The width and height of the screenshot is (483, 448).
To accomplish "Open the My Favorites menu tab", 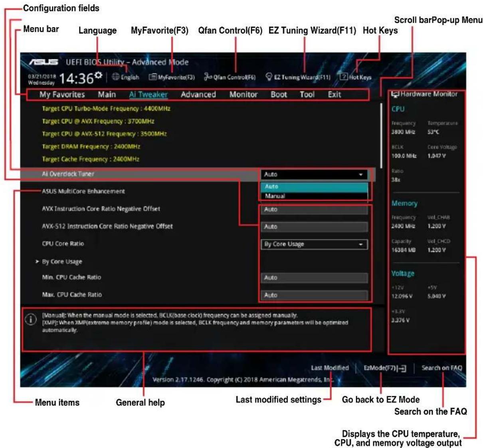I will pos(62,95).
